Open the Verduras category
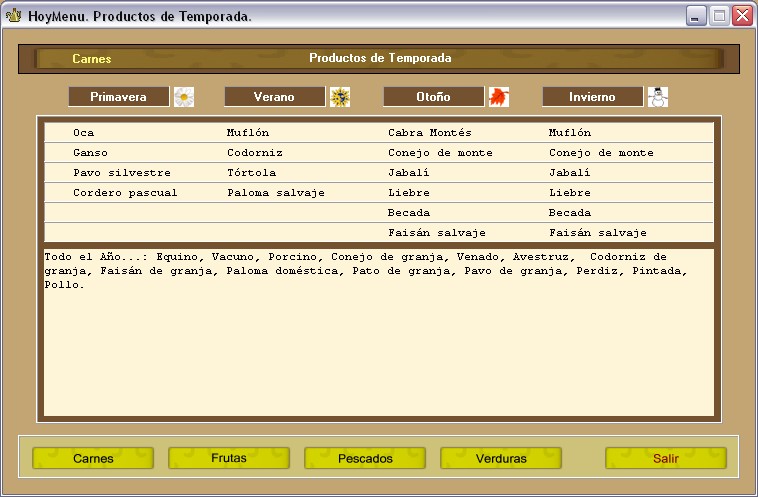The image size is (758, 497). point(501,458)
